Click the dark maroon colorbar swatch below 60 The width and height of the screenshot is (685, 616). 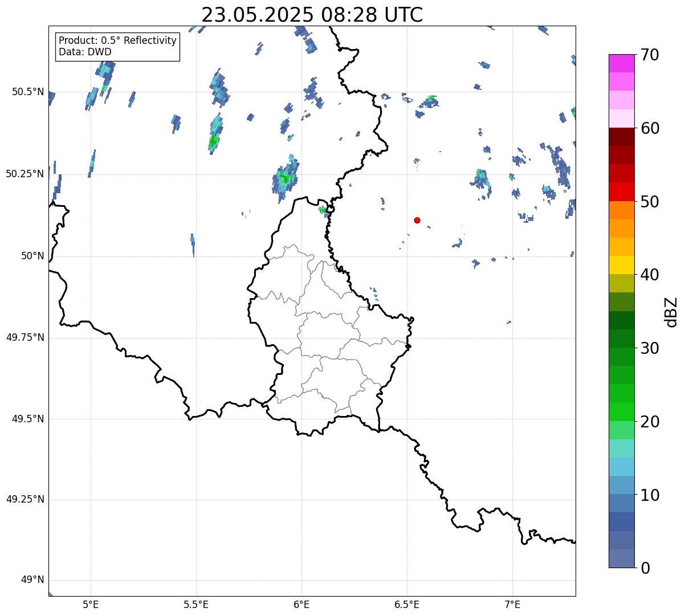pyautogui.click(x=622, y=137)
